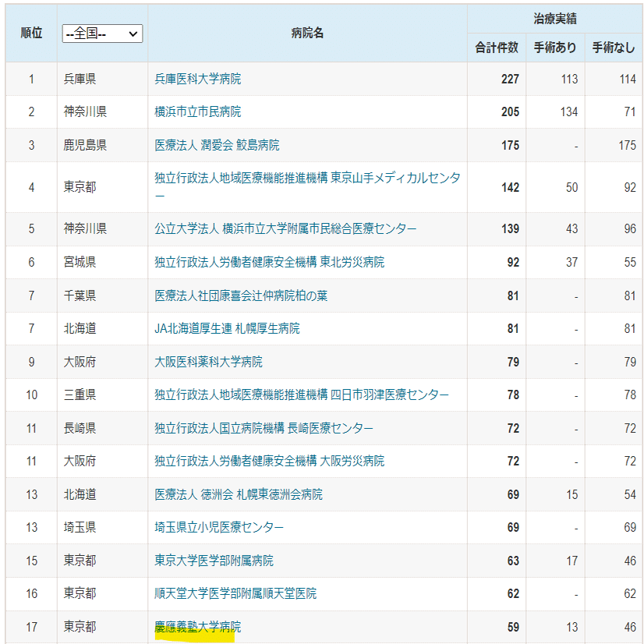Select surgery count 113 cell
The width and height of the screenshot is (644, 644).
555,79
